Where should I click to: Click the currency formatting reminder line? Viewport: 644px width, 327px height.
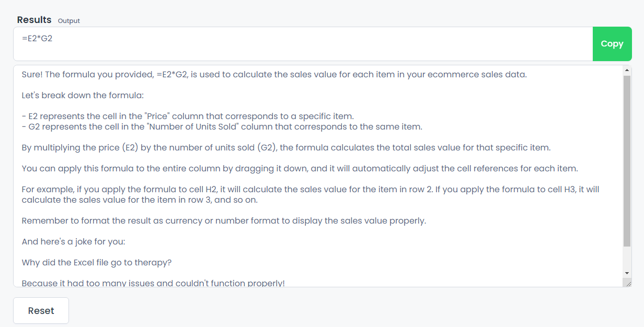[225, 220]
